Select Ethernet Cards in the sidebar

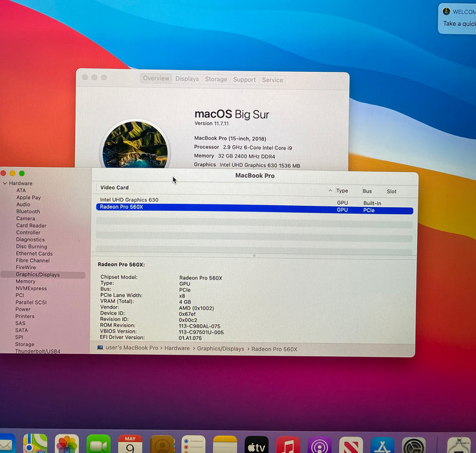34,254
